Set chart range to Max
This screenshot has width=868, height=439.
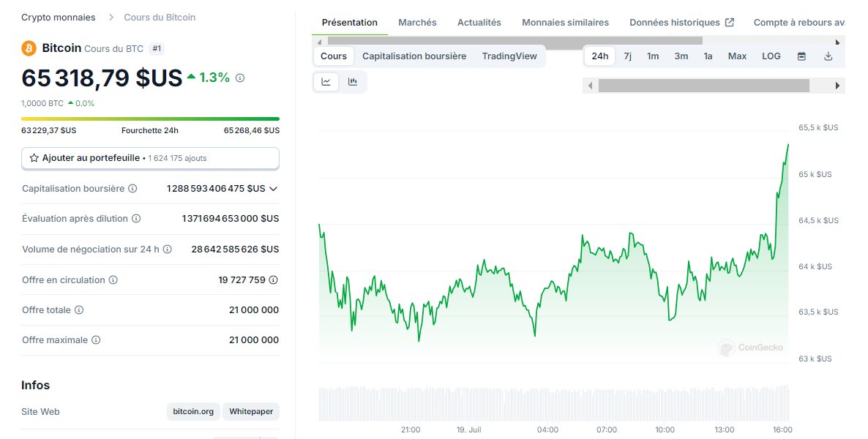tap(737, 56)
